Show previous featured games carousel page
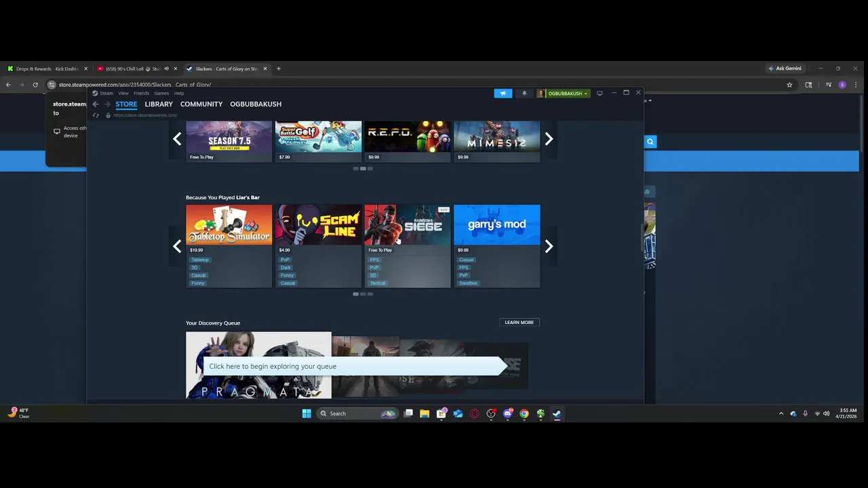This screenshot has width=868, height=488. point(177,139)
